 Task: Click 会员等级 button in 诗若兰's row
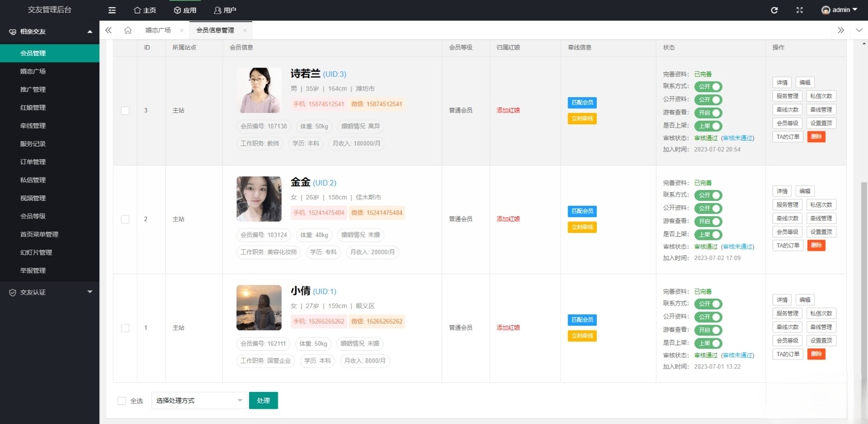[787, 123]
